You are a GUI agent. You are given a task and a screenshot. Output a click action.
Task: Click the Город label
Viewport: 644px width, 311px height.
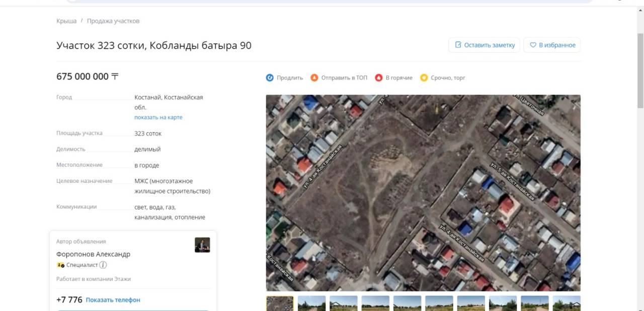coord(64,97)
